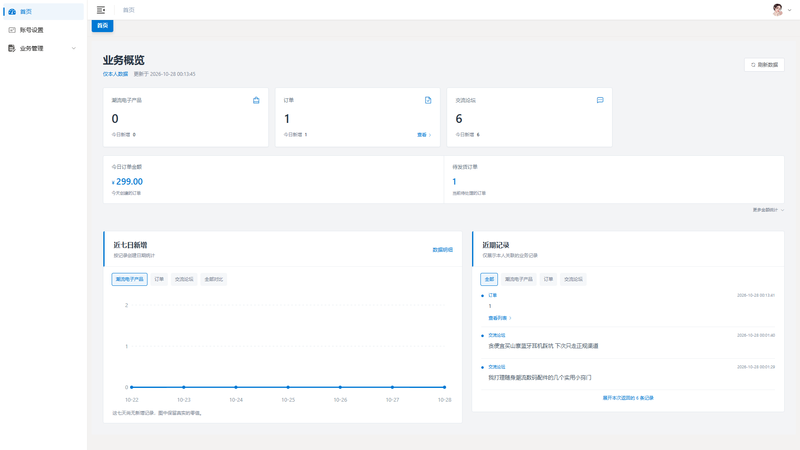
Task: Click the 首页 breadcrumb text
Action: [x=129, y=10]
